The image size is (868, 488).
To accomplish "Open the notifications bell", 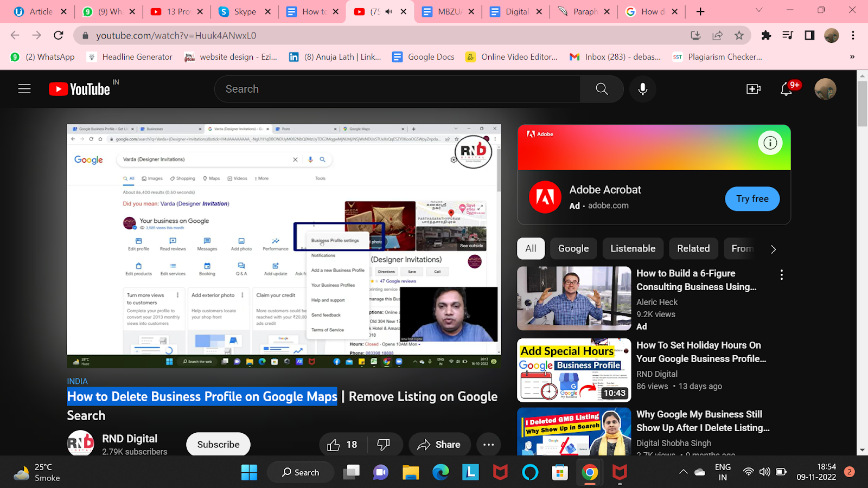I will point(786,89).
